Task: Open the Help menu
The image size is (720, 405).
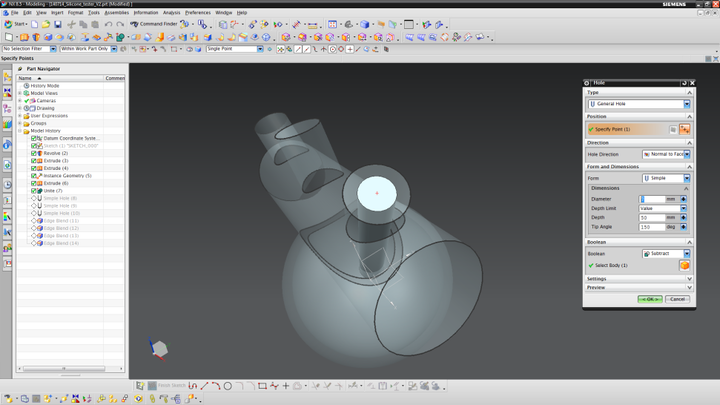Action: tap(242, 13)
